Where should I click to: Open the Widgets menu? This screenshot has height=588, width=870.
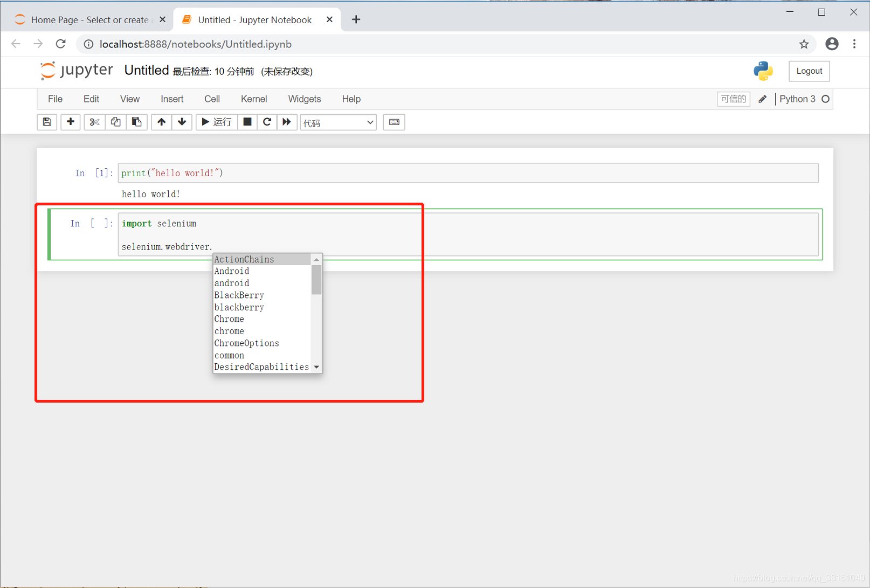305,99
